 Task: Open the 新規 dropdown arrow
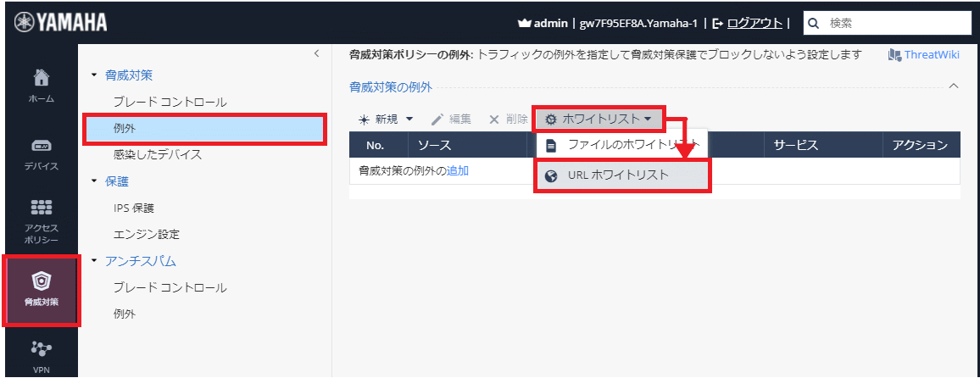pyautogui.click(x=409, y=120)
